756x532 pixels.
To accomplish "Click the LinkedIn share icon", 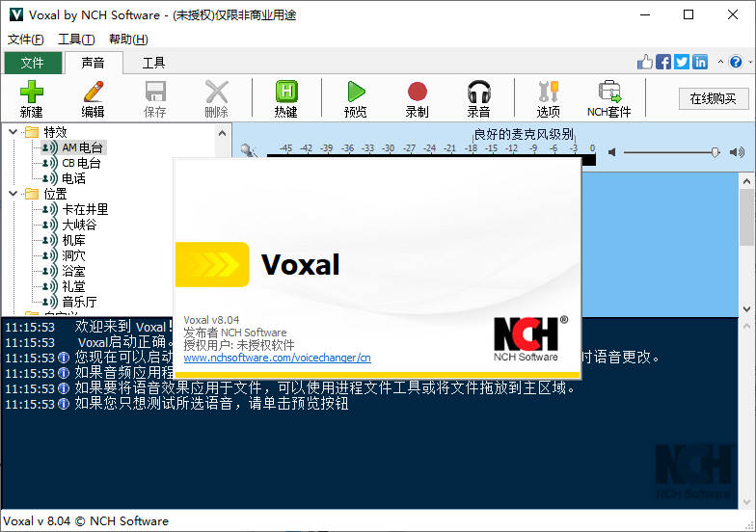I will click(x=700, y=62).
